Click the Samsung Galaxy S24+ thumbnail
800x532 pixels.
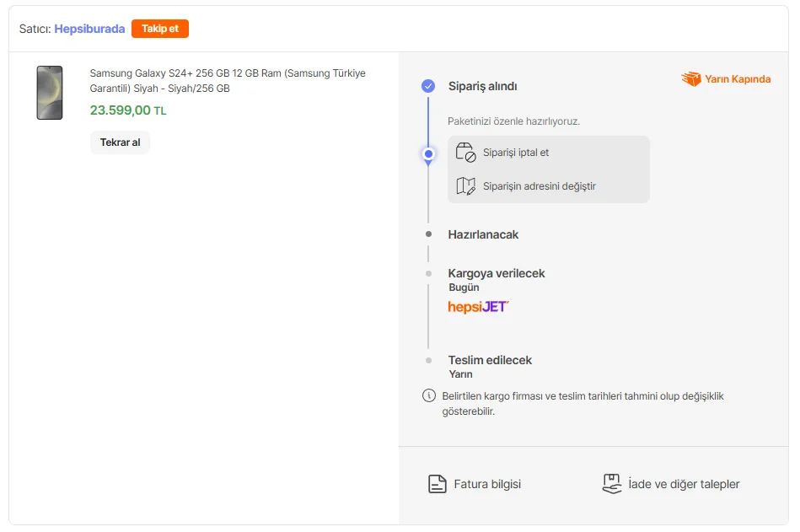click(x=50, y=93)
